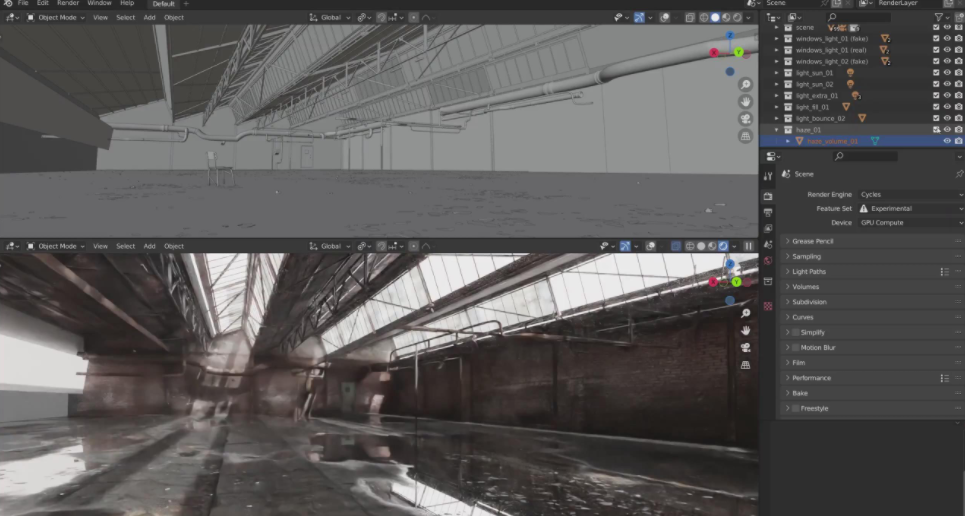The width and height of the screenshot is (965, 516).
Task: Expand the Sampling panel
Action: point(806,256)
